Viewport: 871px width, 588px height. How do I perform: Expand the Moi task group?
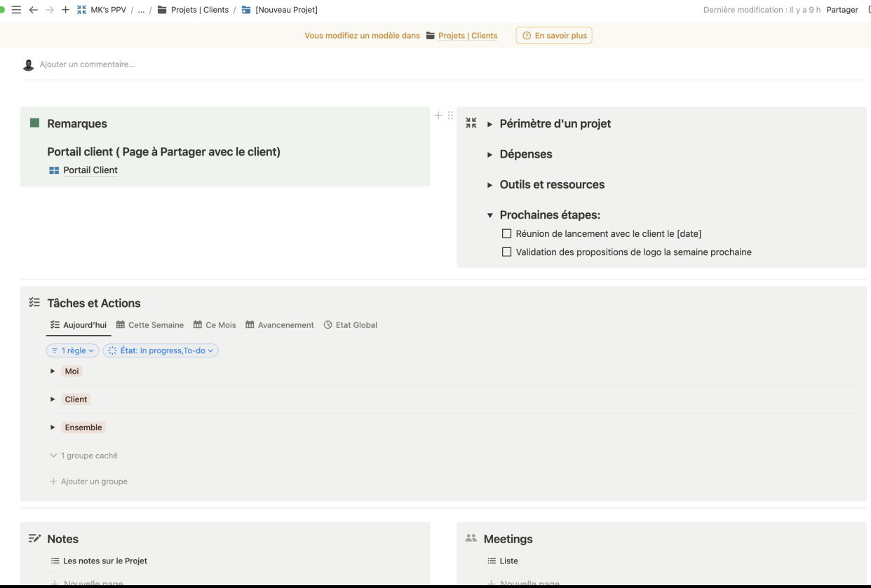coord(51,371)
